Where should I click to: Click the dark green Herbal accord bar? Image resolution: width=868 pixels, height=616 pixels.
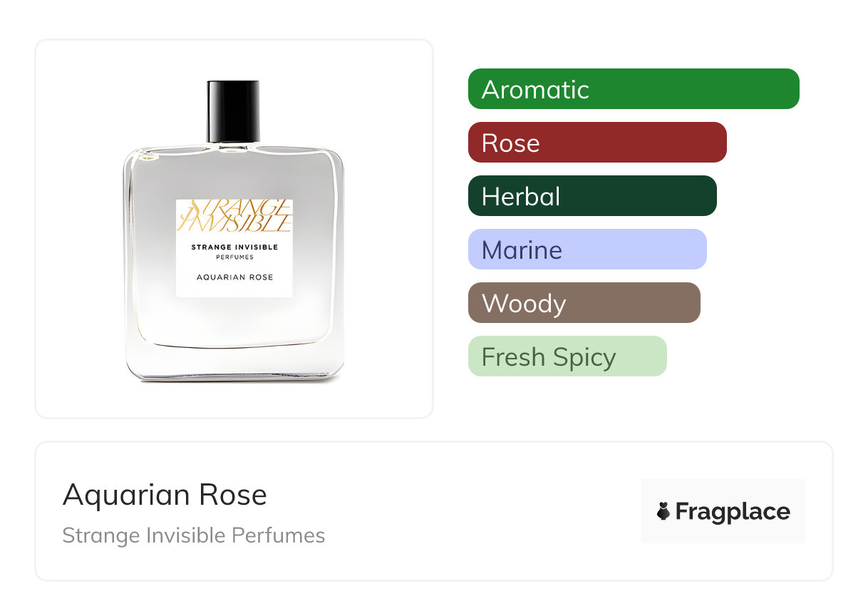click(x=592, y=196)
